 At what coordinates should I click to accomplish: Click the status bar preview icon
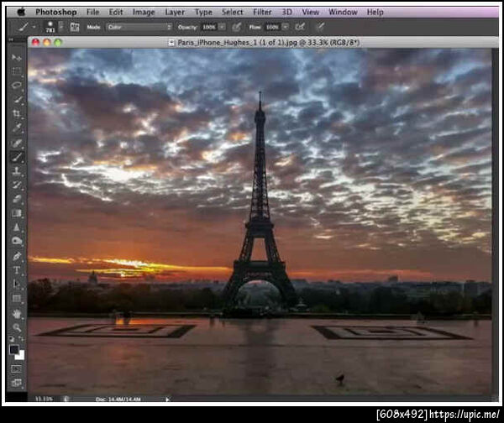[66, 399]
